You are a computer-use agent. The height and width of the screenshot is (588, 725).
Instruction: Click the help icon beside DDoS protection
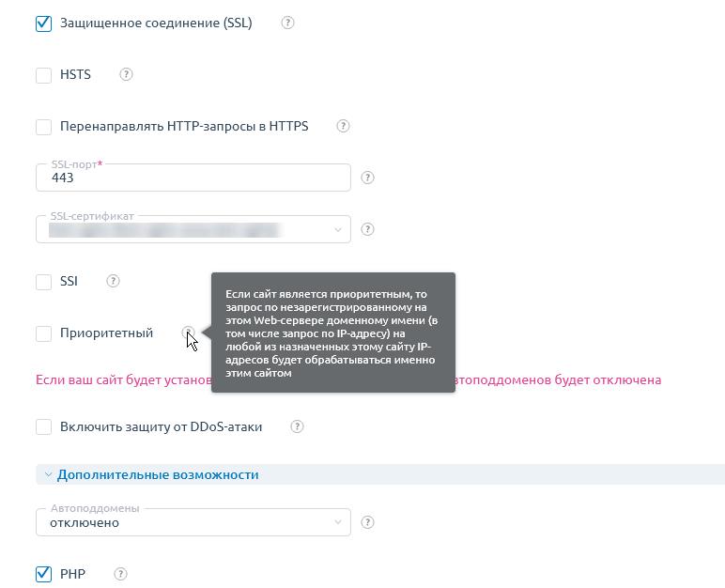click(x=297, y=426)
